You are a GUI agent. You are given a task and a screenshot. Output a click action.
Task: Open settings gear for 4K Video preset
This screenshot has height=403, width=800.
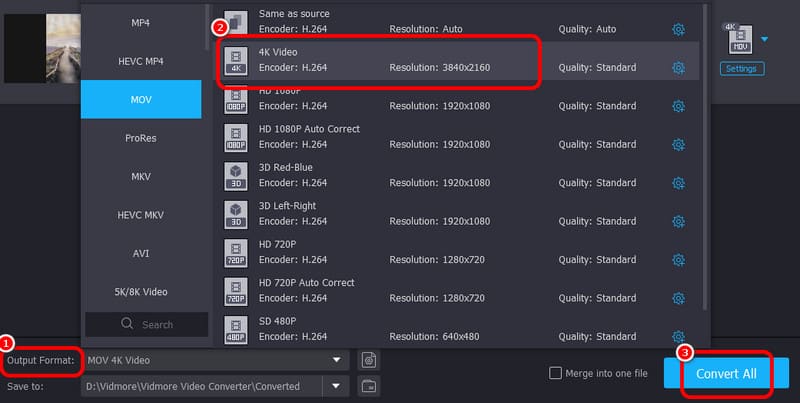click(678, 68)
